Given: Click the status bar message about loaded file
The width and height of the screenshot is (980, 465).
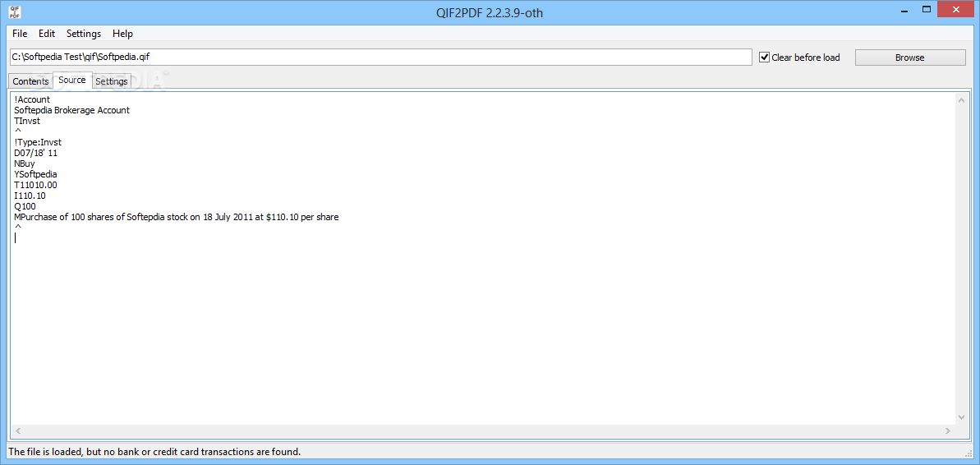Looking at the screenshot, I should tap(154, 451).
